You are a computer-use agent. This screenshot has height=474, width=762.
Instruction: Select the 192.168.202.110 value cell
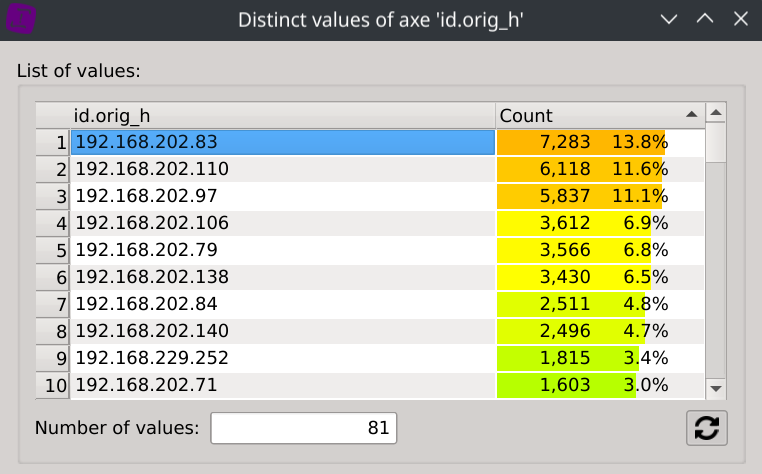[x=283, y=169]
